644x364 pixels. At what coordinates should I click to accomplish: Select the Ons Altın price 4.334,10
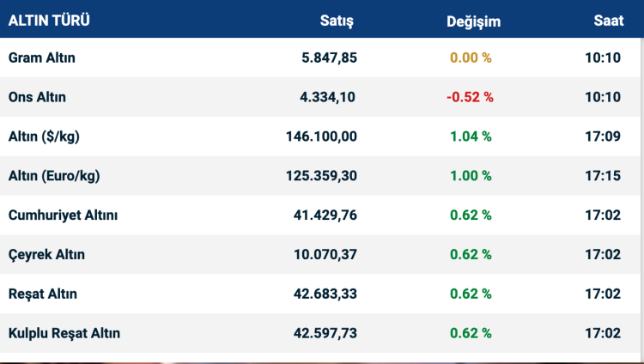(x=327, y=97)
